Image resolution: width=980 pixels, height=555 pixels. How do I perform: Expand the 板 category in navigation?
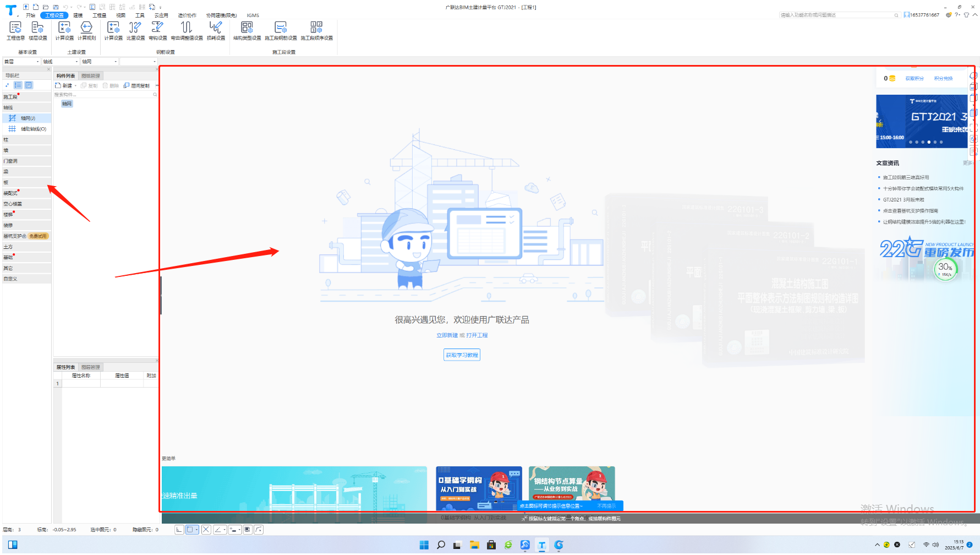[x=27, y=182]
